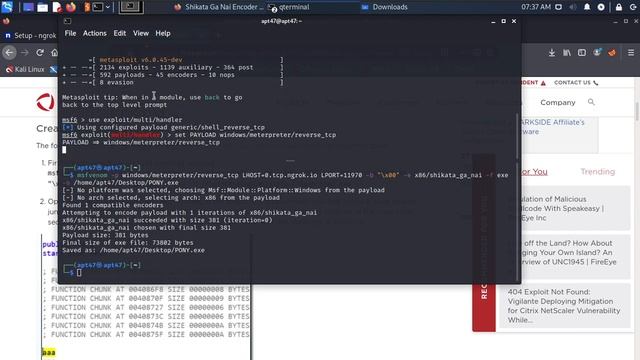640x360 pixels.
Task: Open the File menu in qterminal
Action: pos(70,33)
